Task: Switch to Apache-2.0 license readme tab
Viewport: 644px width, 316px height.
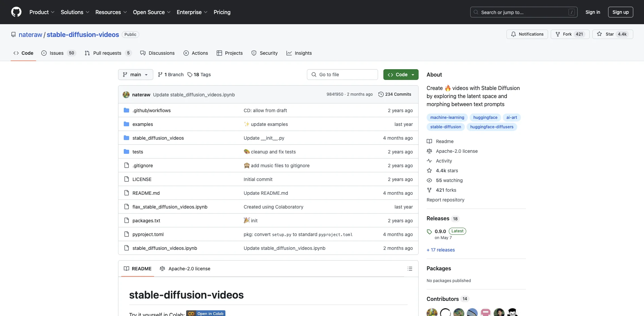Action: 185,269
